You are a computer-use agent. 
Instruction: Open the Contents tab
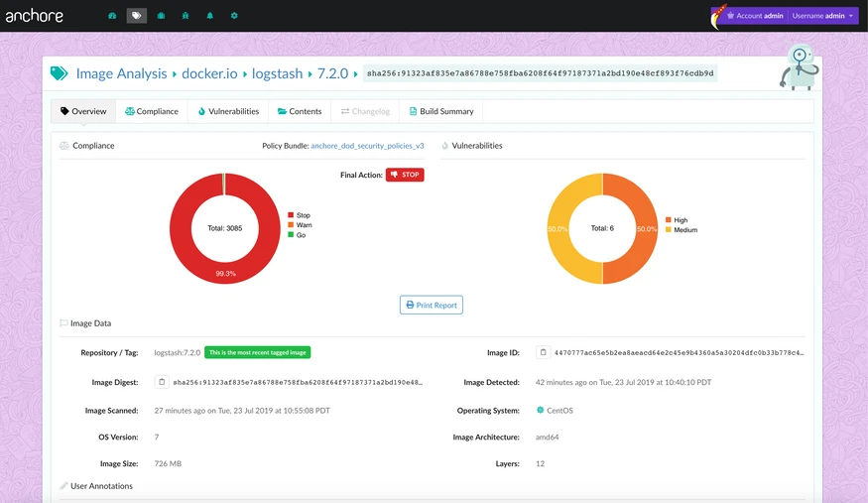click(300, 111)
